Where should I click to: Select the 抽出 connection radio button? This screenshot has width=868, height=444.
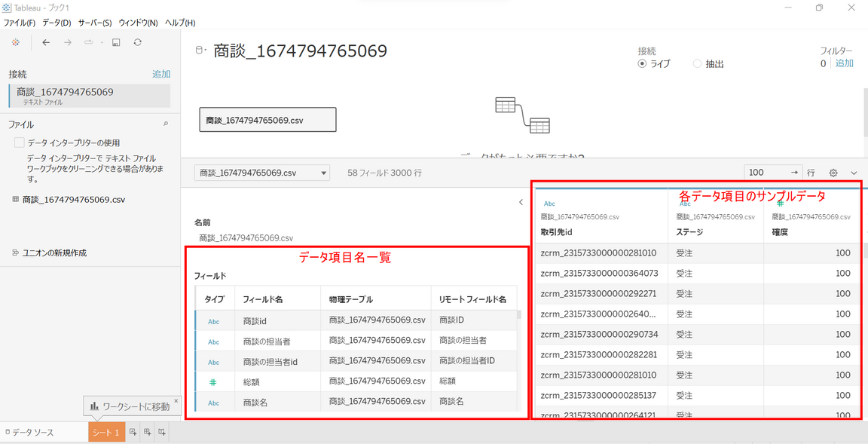[x=697, y=63]
